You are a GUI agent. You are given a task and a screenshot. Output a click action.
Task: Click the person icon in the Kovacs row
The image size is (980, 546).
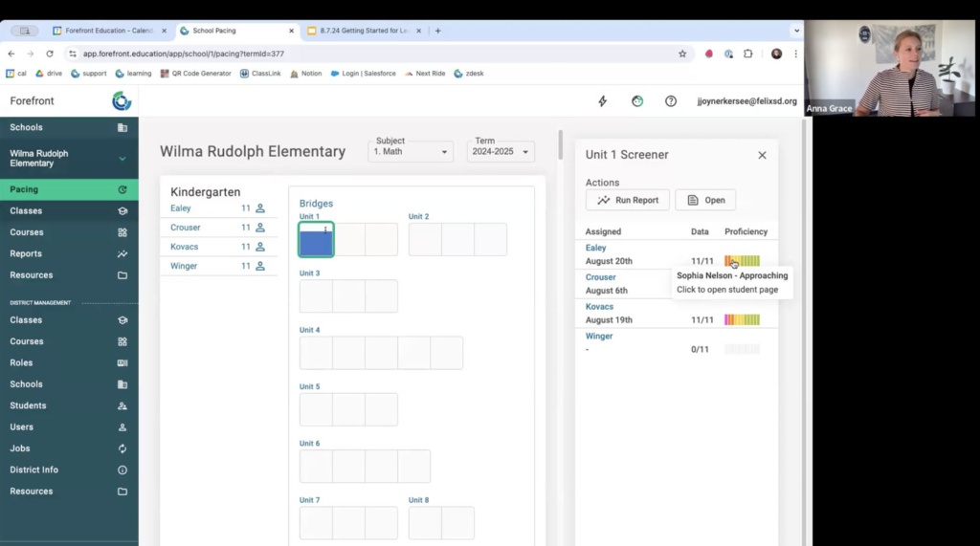click(x=260, y=247)
